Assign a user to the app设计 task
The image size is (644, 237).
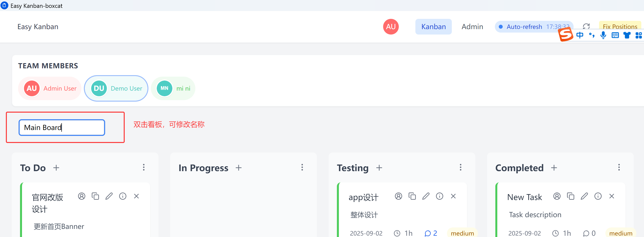pyautogui.click(x=398, y=196)
